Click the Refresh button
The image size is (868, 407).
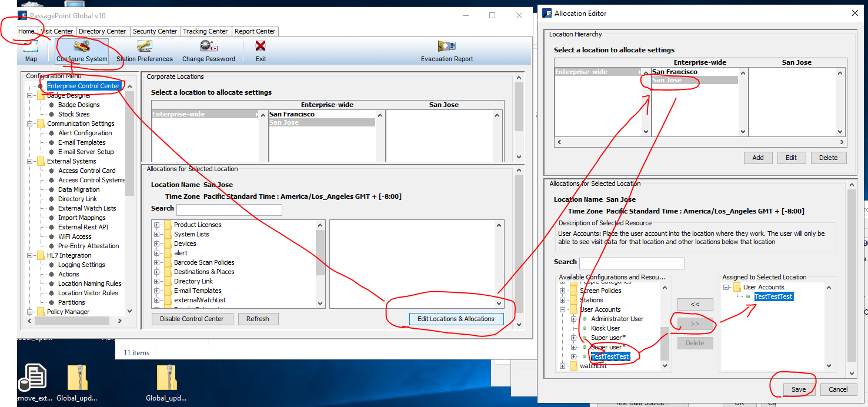click(x=258, y=319)
